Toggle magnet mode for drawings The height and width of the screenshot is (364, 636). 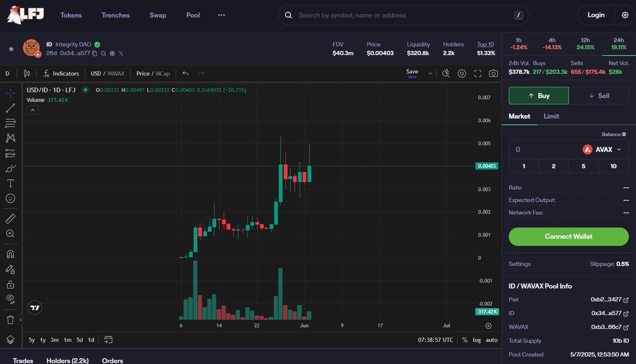click(10, 254)
